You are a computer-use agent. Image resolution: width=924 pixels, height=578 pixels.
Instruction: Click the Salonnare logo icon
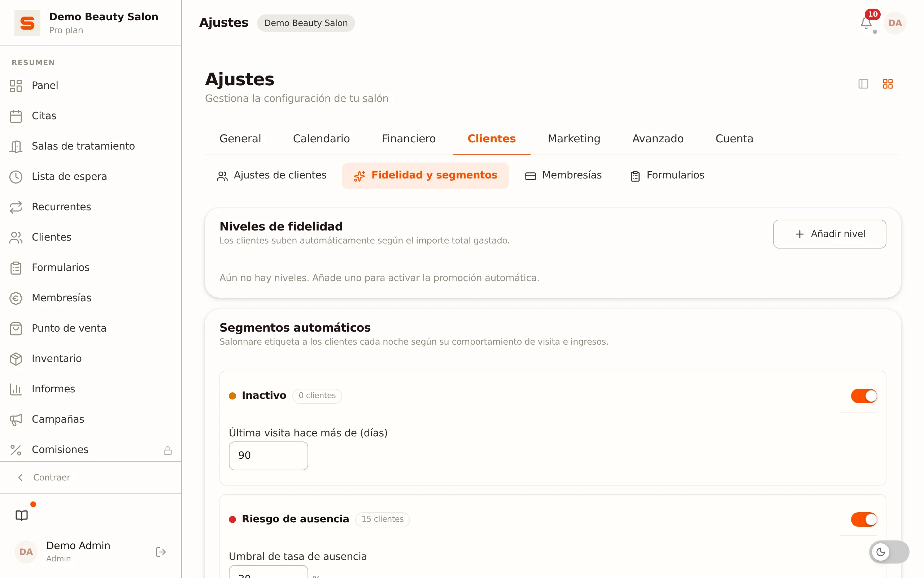click(27, 23)
